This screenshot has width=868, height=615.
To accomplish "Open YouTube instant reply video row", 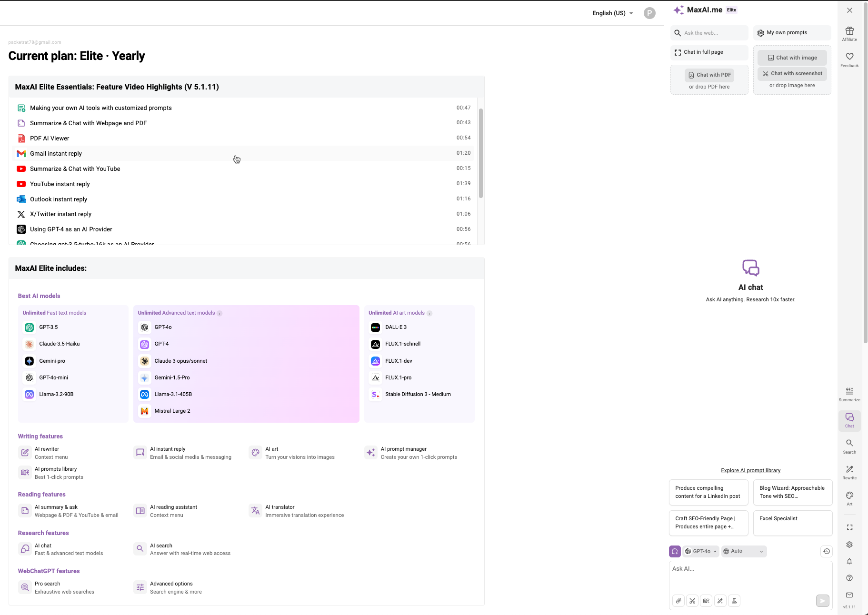I will tap(244, 184).
